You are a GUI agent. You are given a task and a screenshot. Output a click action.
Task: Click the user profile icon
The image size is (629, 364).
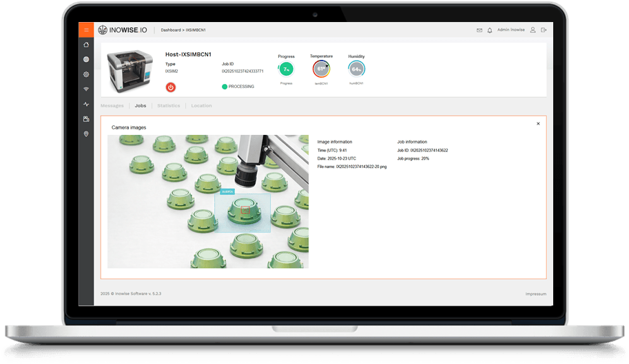(533, 30)
